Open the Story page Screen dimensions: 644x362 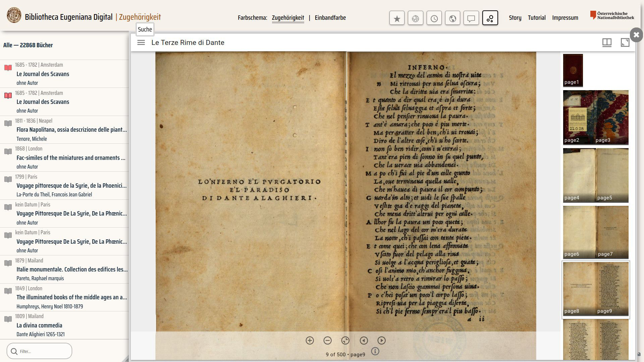click(515, 18)
